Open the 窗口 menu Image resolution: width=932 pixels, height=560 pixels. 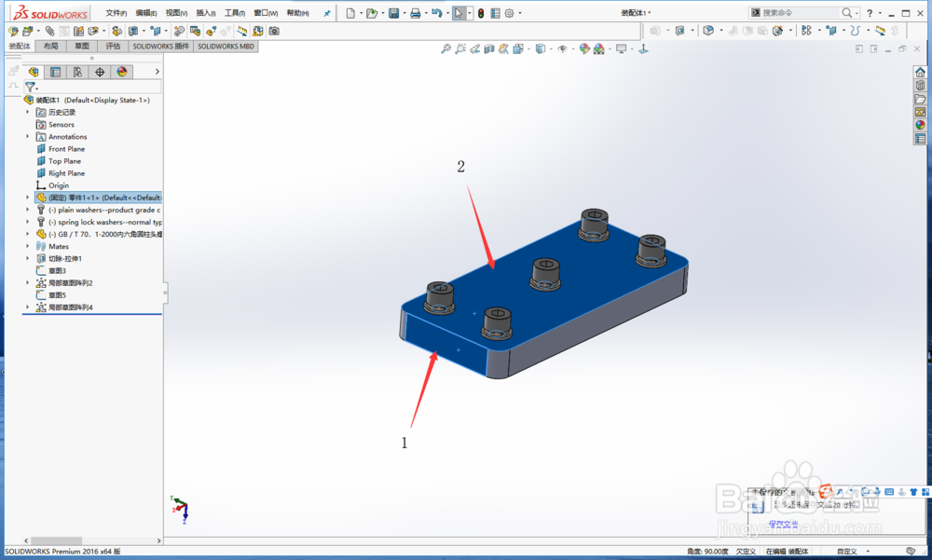pyautogui.click(x=266, y=13)
